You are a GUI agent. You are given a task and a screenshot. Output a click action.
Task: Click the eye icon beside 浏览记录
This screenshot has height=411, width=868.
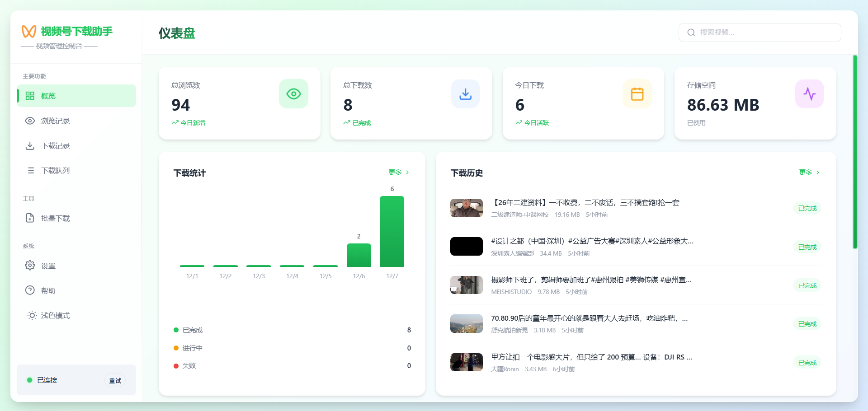[x=30, y=121]
